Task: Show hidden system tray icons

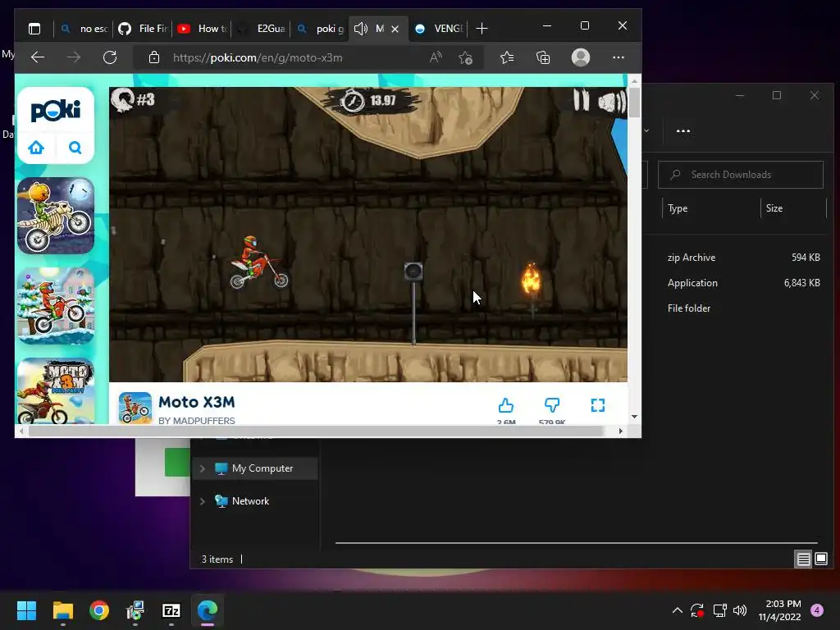Action: (x=677, y=610)
